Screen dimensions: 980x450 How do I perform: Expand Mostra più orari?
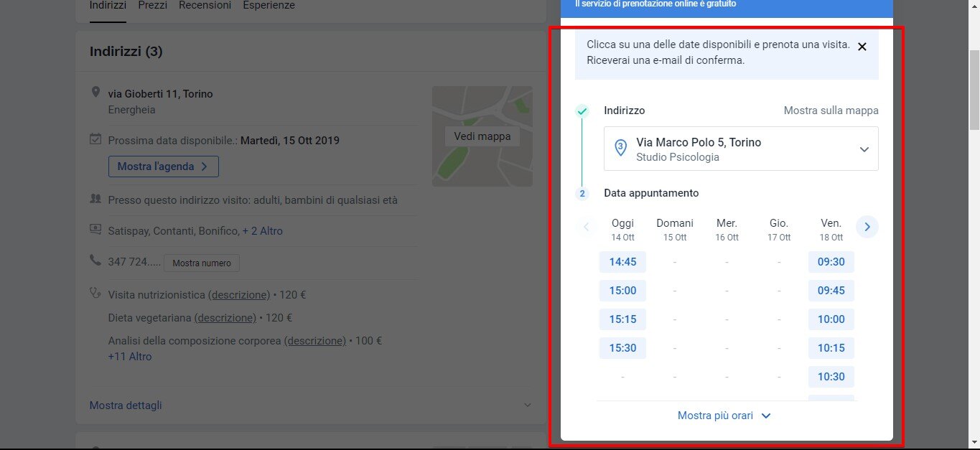724,416
